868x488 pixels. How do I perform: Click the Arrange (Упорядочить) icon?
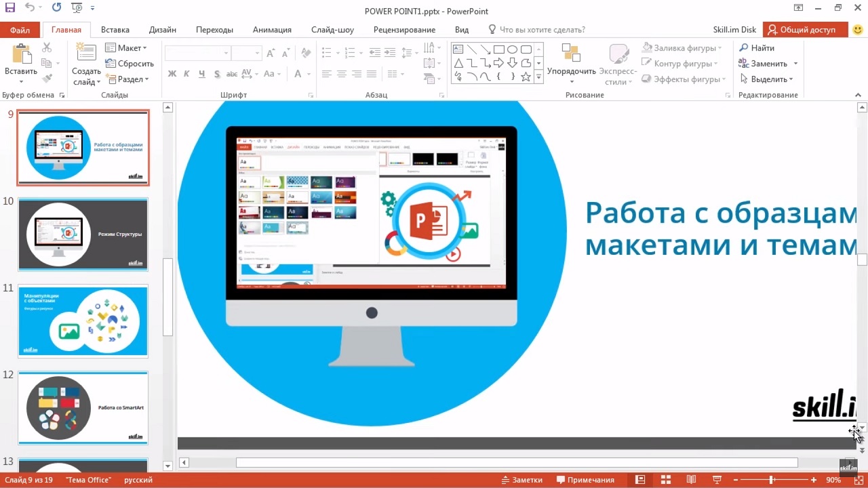coord(571,54)
